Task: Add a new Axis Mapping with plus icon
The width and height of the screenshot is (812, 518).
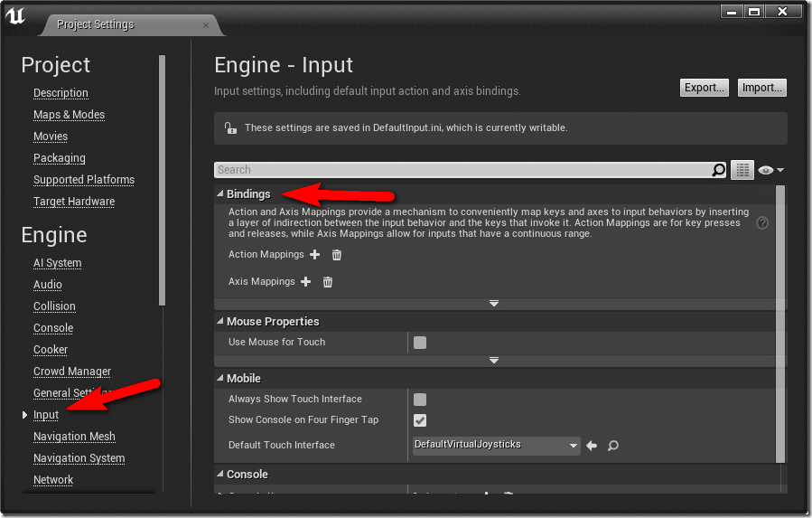Action: [305, 281]
